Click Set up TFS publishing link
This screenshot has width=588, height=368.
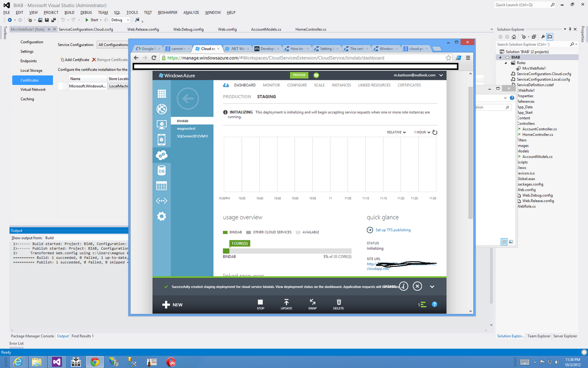(393, 230)
